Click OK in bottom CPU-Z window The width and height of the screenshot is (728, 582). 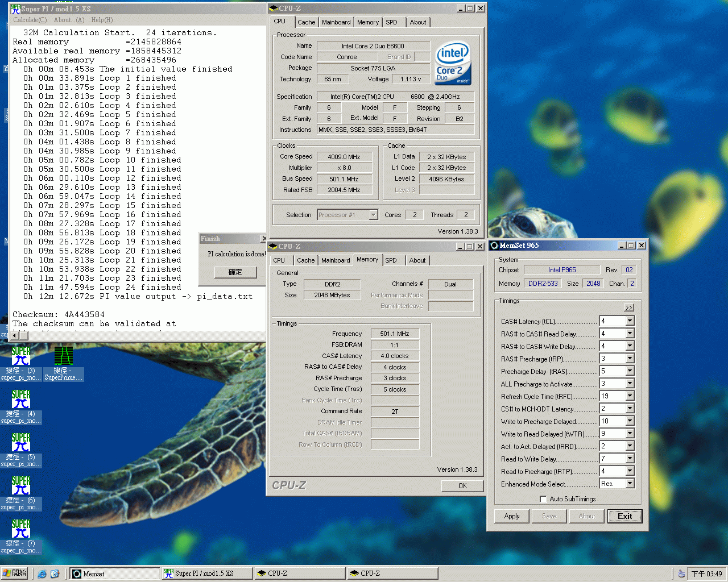click(462, 486)
